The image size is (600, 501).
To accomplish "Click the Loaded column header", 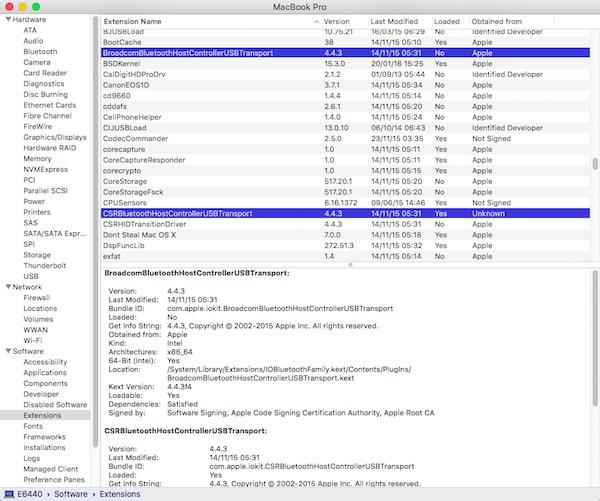I will [x=447, y=21].
